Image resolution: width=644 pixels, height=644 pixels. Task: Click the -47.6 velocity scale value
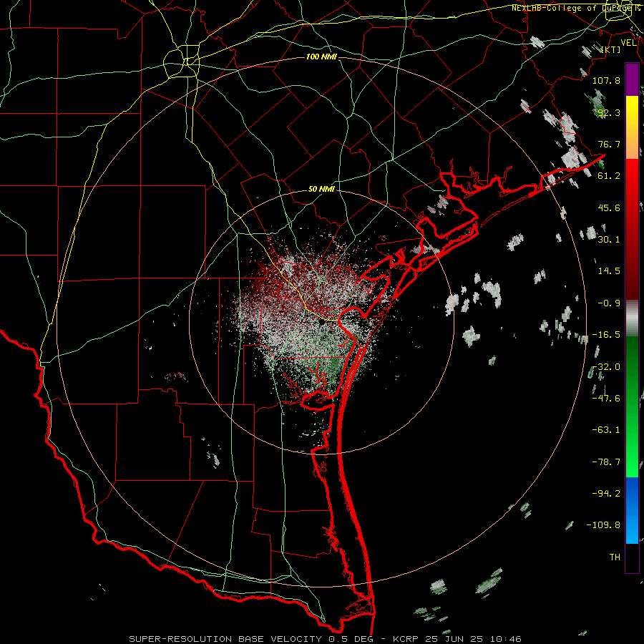pos(606,399)
